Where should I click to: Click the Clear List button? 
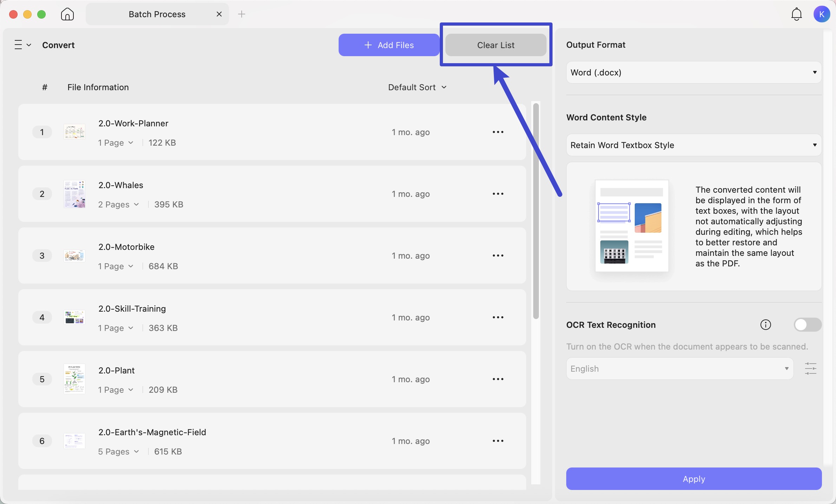point(496,45)
